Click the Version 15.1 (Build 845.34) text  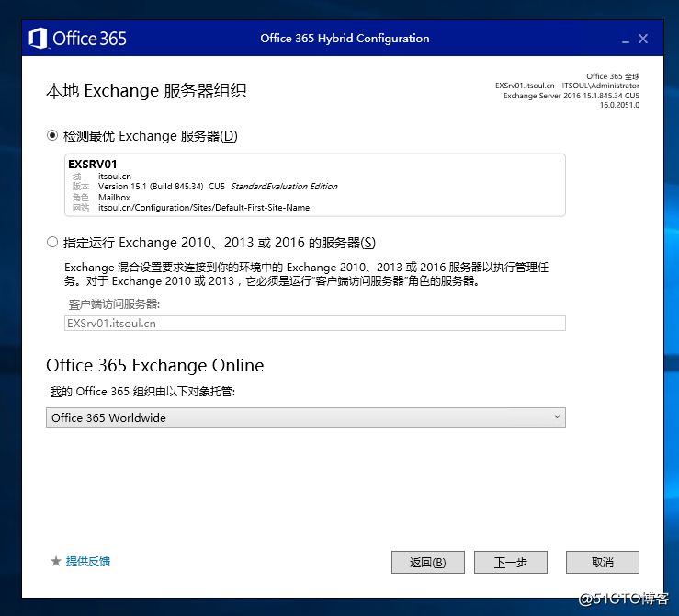click(151, 187)
